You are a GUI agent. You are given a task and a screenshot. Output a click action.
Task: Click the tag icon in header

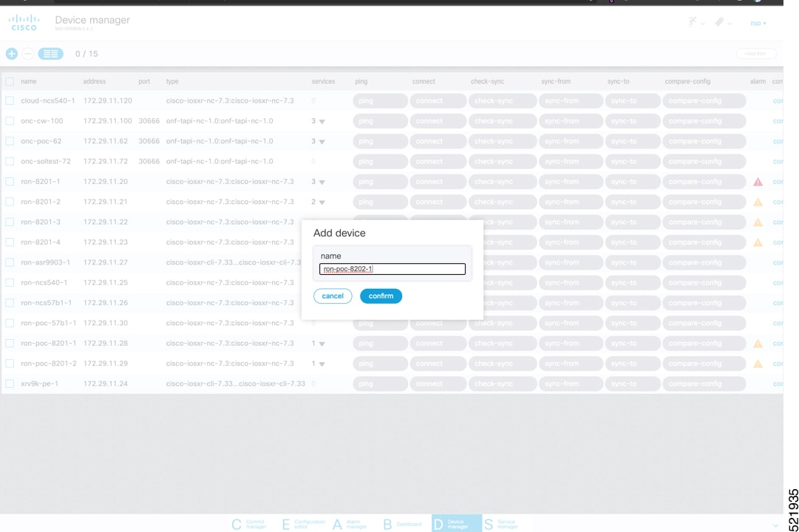(x=719, y=22)
